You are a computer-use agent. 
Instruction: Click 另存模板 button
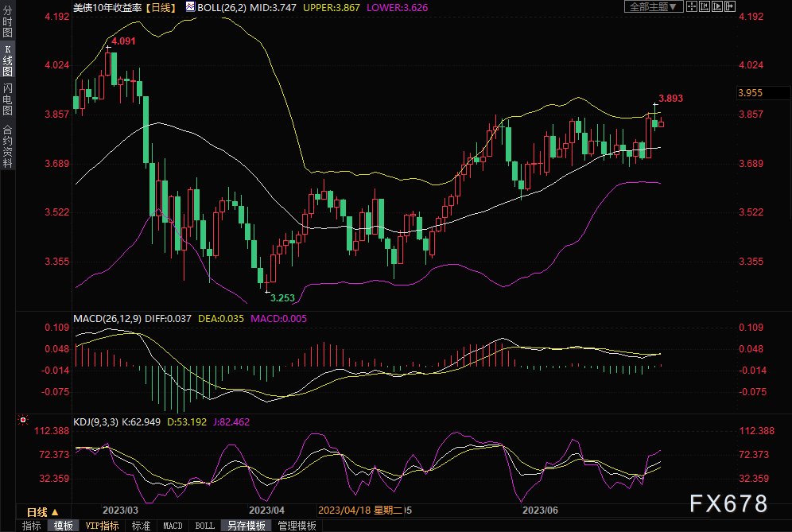point(245,526)
